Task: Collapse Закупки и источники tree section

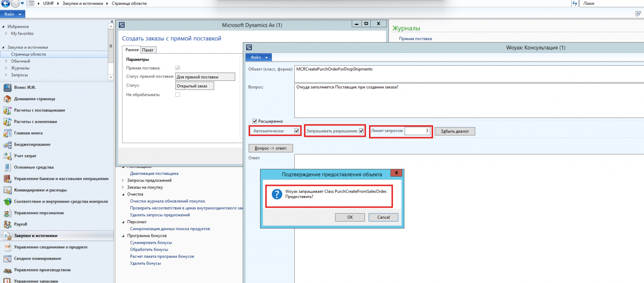Action: tap(3, 47)
